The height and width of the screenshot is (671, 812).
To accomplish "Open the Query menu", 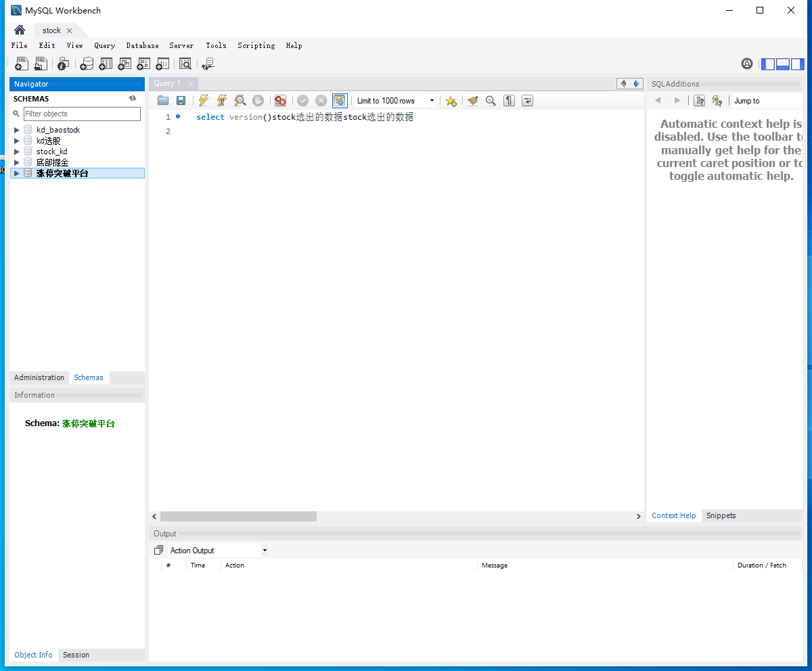I will (x=104, y=45).
